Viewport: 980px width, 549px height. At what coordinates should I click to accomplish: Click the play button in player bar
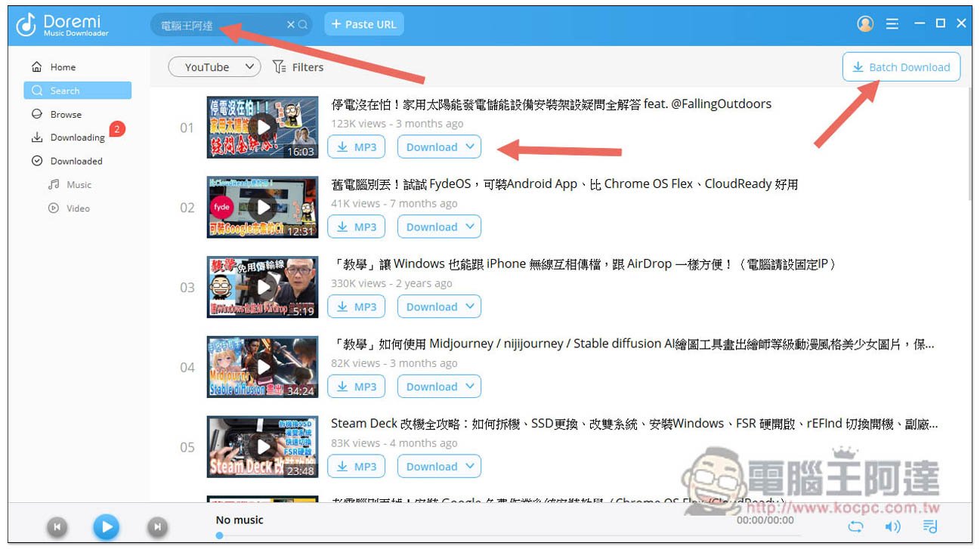107,526
